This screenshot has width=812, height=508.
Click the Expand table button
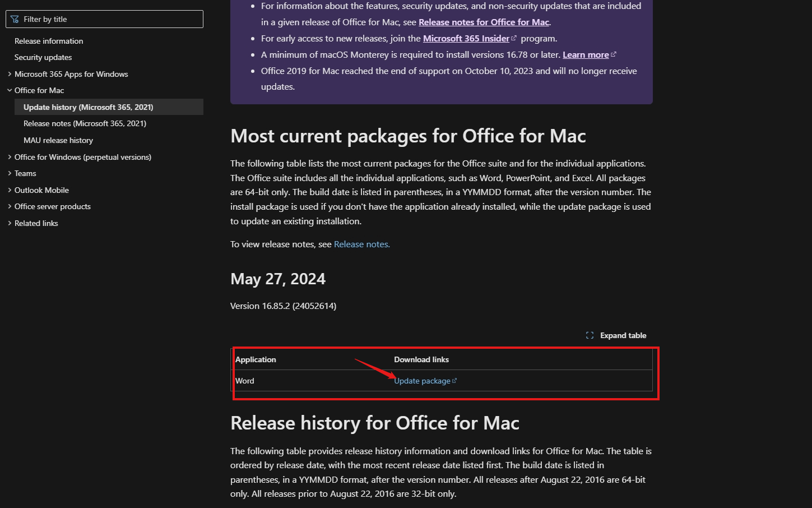tap(616, 335)
